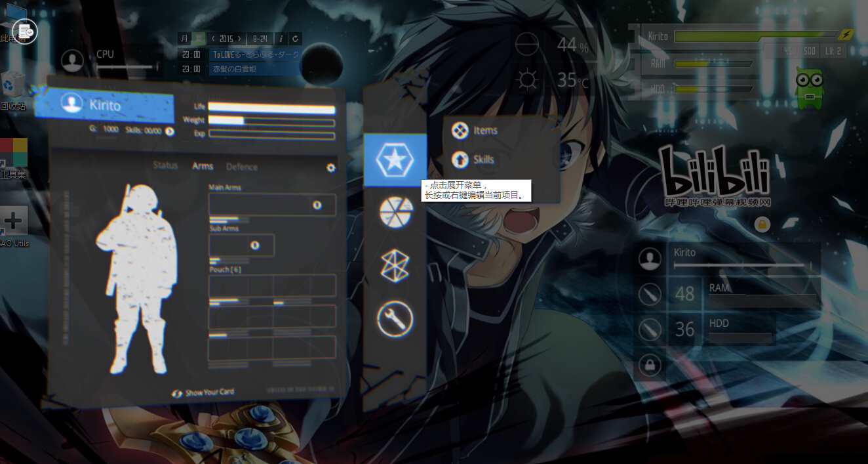Switch to the Defence tab

coord(242,167)
